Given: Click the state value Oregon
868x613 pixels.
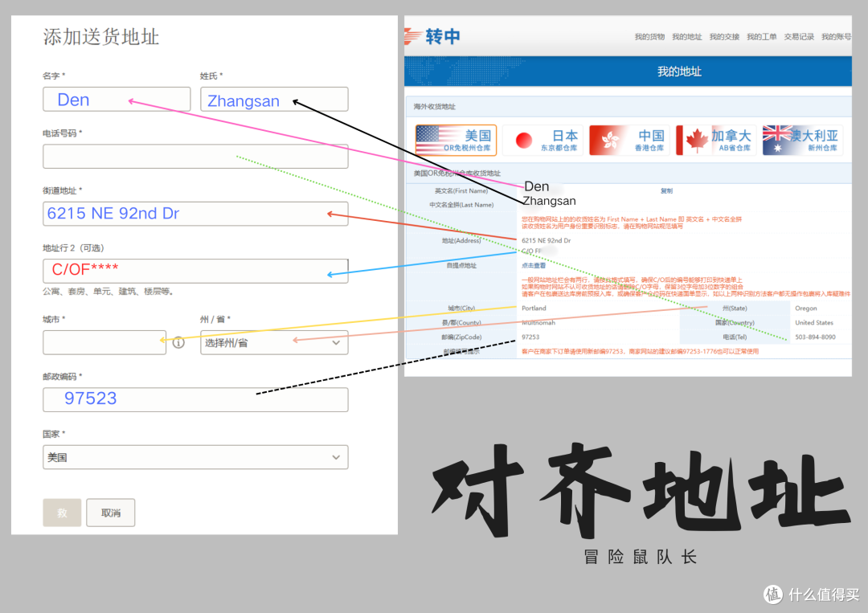Looking at the screenshot, I should (805, 309).
